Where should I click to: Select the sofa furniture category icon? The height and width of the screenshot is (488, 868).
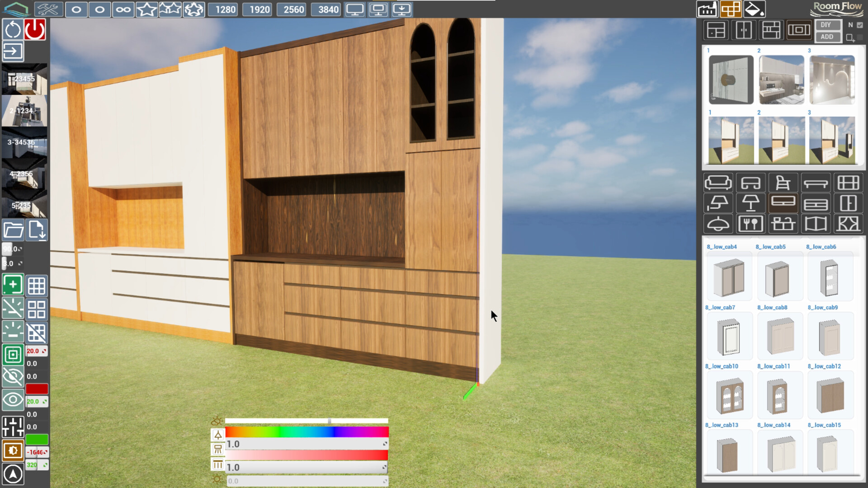[x=718, y=183]
